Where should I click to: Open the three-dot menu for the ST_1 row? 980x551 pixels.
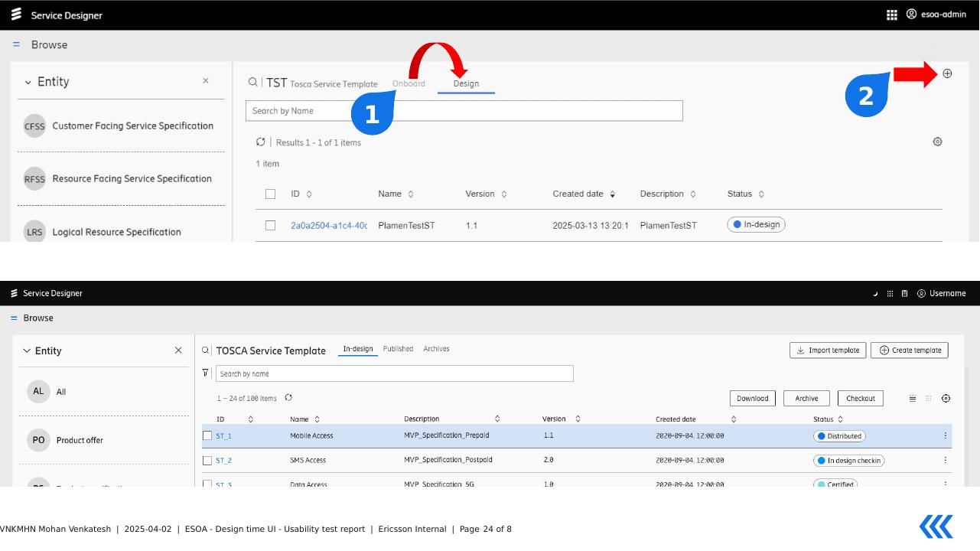pos(945,435)
